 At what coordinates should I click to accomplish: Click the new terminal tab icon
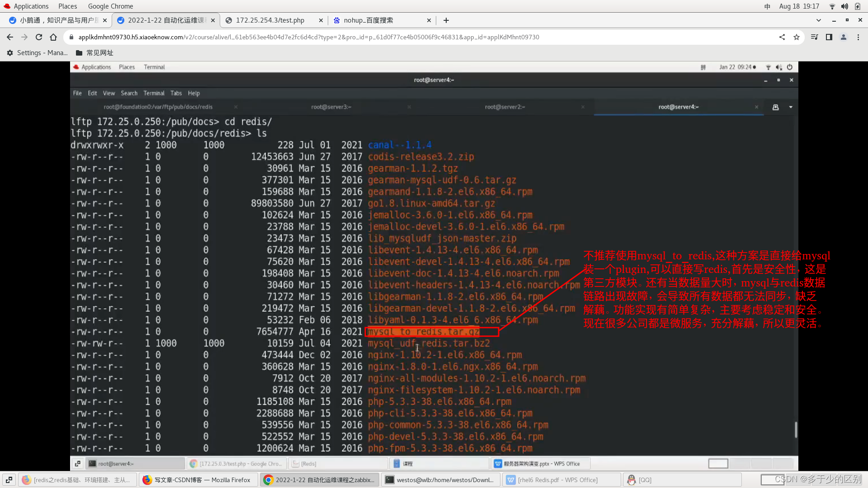776,107
